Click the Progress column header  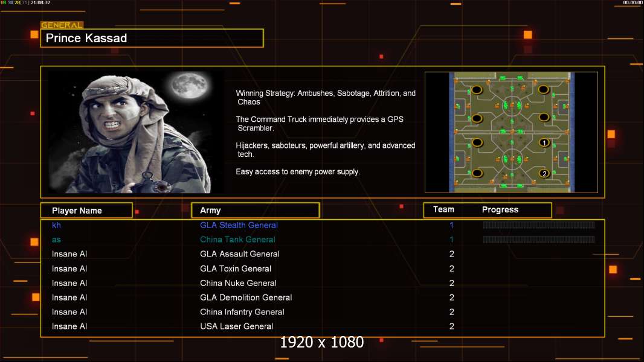coord(500,209)
